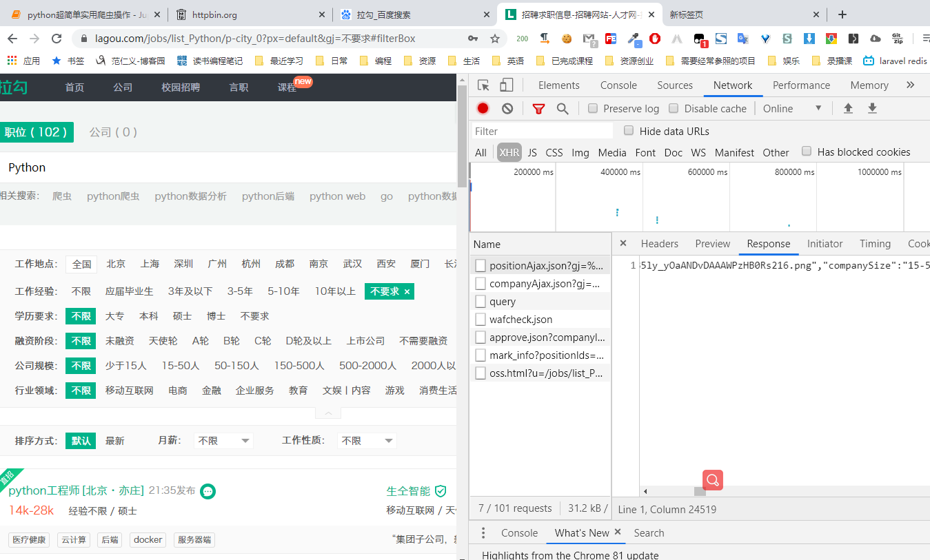Close the What's New drawer tab
This screenshot has width=930, height=560.
[618, 532]
